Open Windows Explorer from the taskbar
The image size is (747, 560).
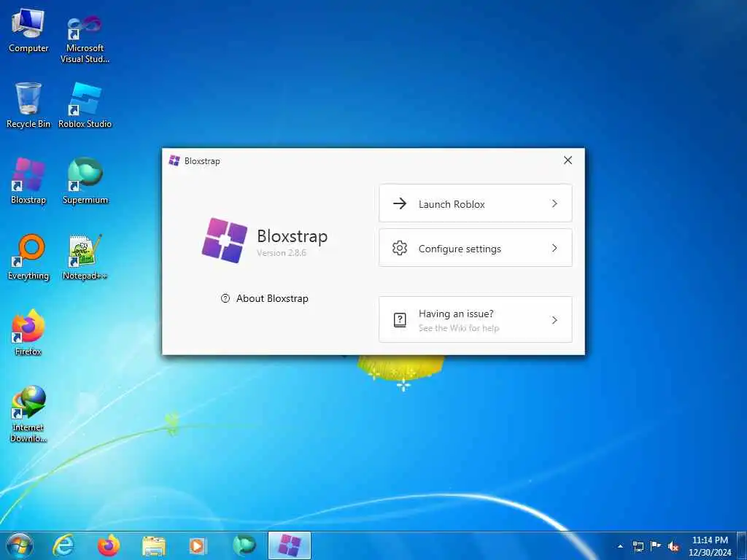[x=153, y=546]
